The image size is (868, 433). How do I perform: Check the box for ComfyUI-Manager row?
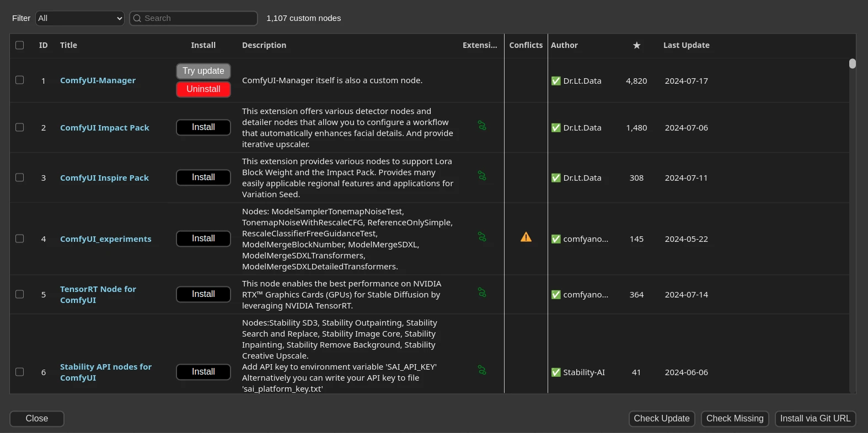(20, 80)
